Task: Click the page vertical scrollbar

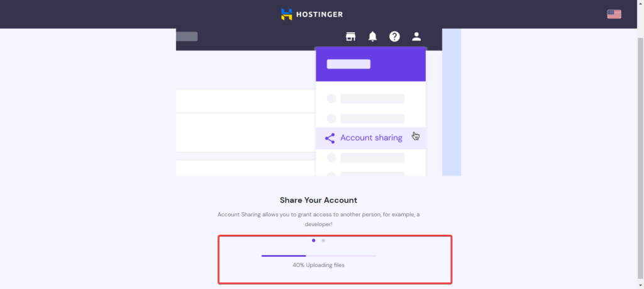Action: click(640, 156)
